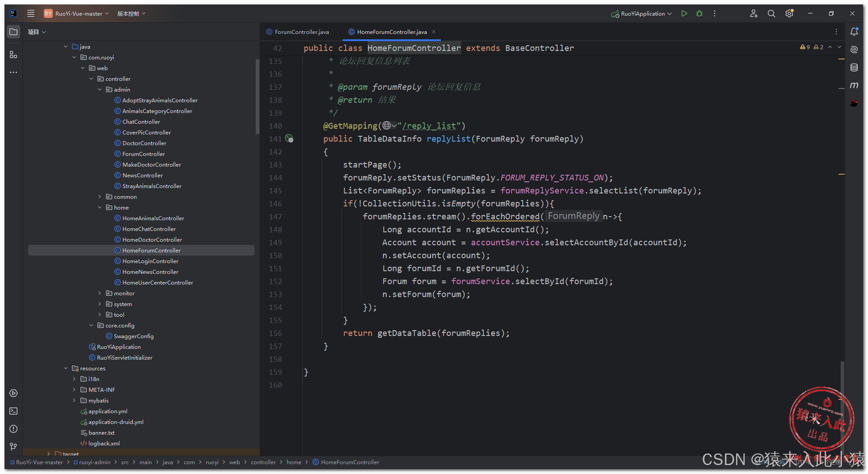Image resolution: width=868 pixels, height=474 pixels.
Task: Open the AI Assistant spiral icon
Action: [854, 50]
